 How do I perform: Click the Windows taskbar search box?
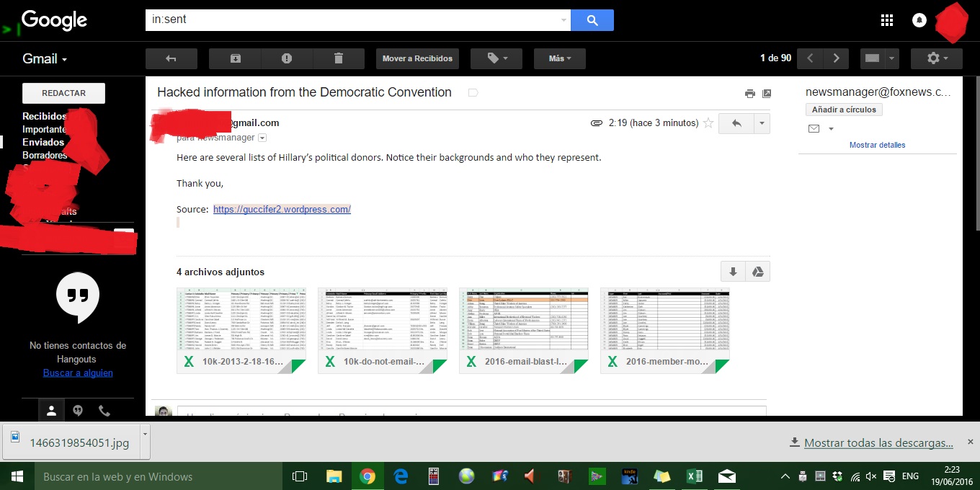point(159,476)
